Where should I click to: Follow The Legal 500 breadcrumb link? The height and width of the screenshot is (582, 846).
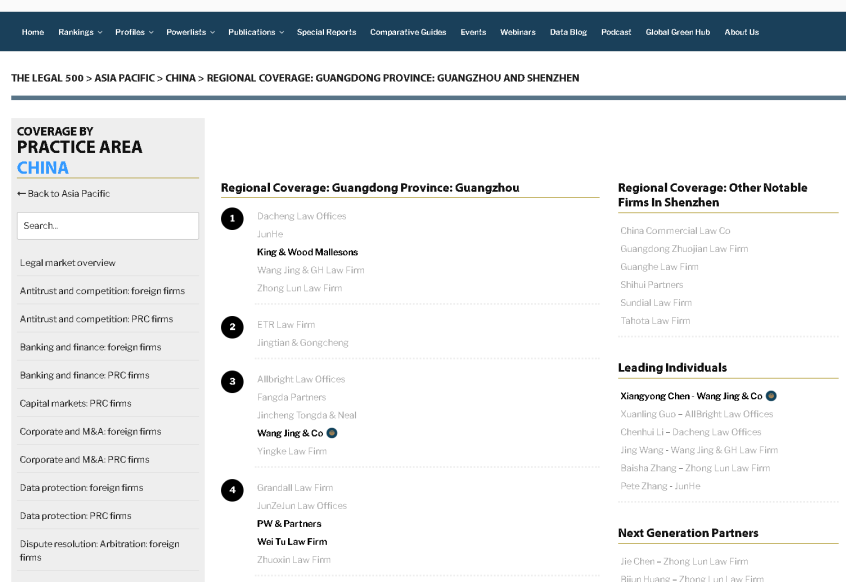[47, 78]
